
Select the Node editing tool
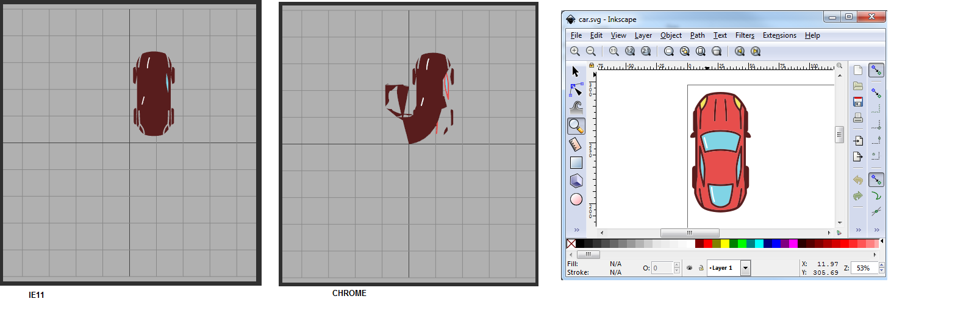pyautogui.click(x=576, y=90)
